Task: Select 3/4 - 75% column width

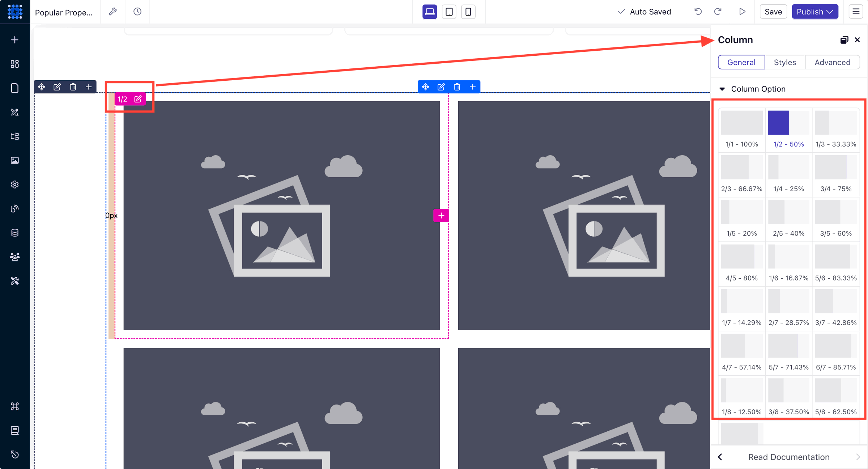Action: [x=836, y=174]
